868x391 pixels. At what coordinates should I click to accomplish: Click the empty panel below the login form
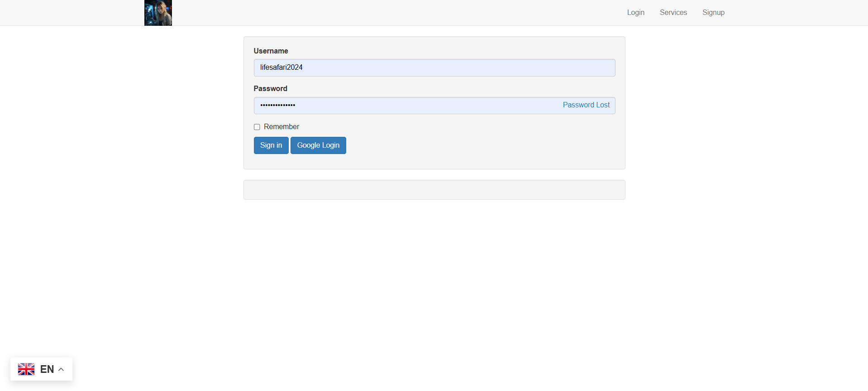(434, 189)
